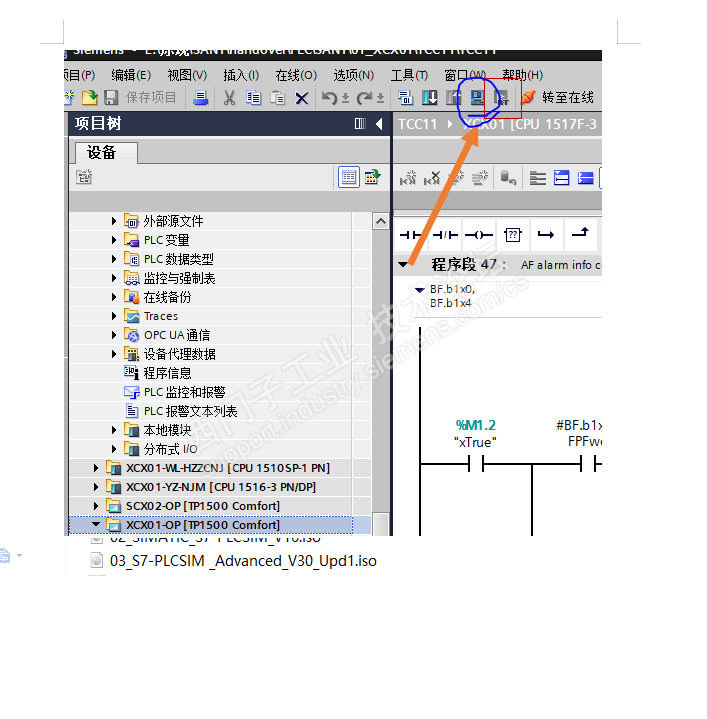Click the Start runtime on PC icon
Image resolution: width=707 pixels, height=719 pixels.
(501, 97)
